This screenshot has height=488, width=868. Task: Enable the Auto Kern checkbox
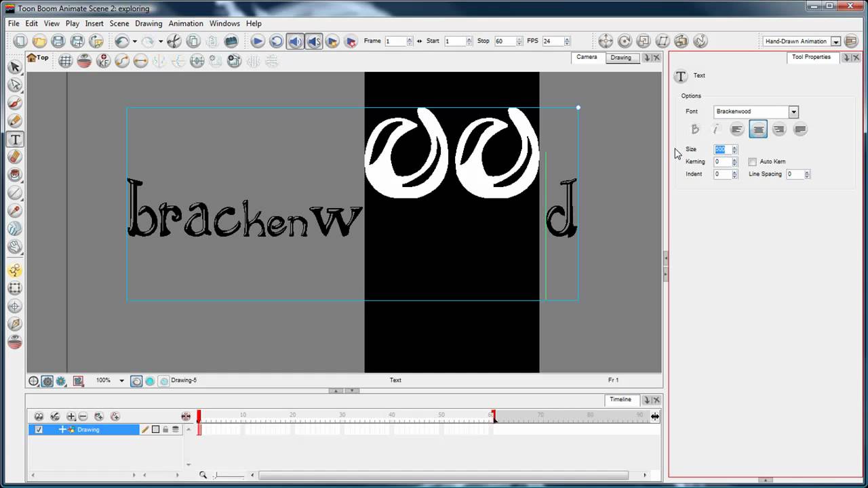click(752, 162)
